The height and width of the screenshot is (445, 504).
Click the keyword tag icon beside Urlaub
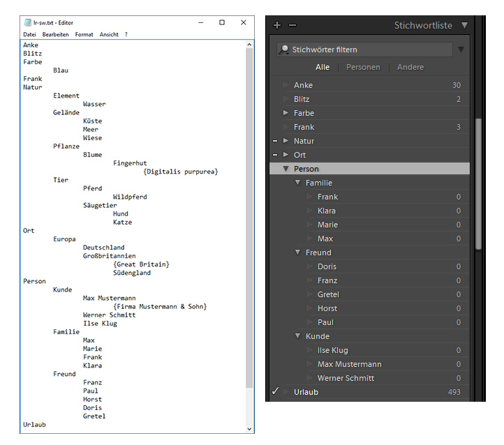(286, 392)
